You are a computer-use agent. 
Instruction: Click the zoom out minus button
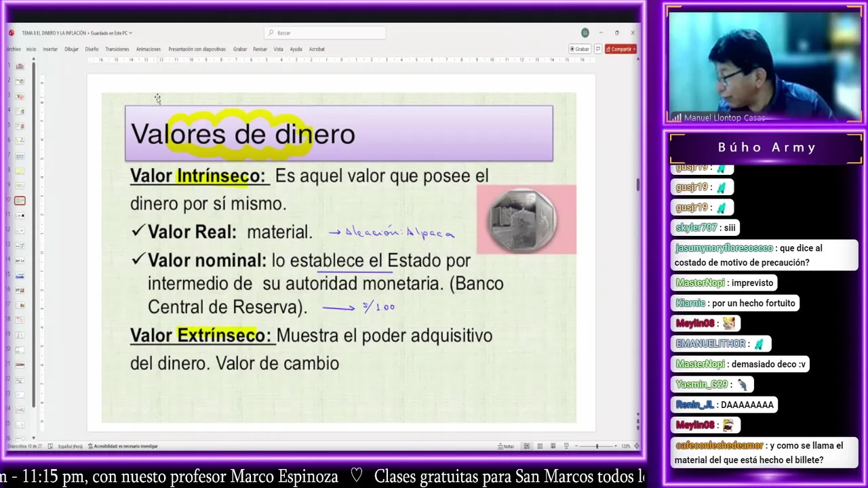point(576,446)
